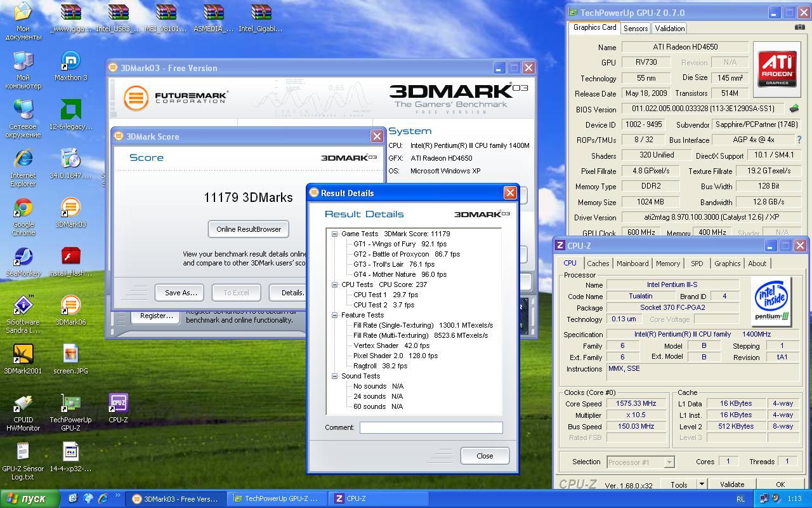Select the Ragtroll 38.2 fps row
This screenshot has width=812, height=508.
(x=380, y=366)
